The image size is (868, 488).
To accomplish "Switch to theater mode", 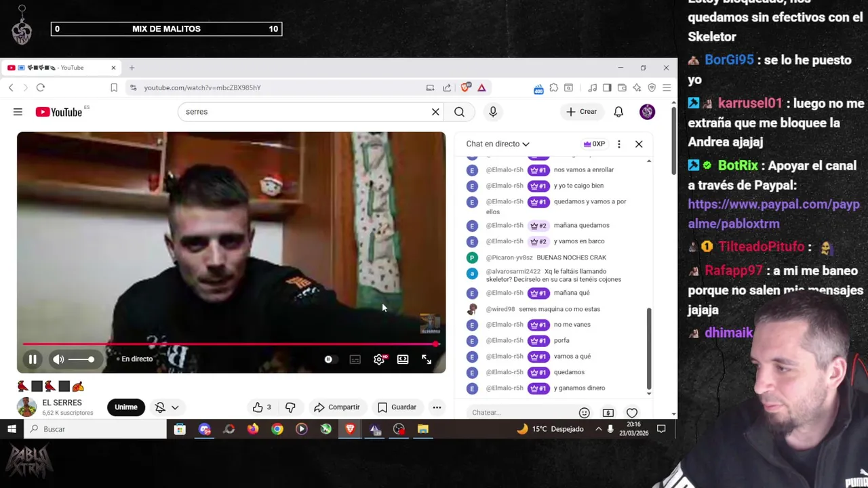I will [x=403, y=359].
